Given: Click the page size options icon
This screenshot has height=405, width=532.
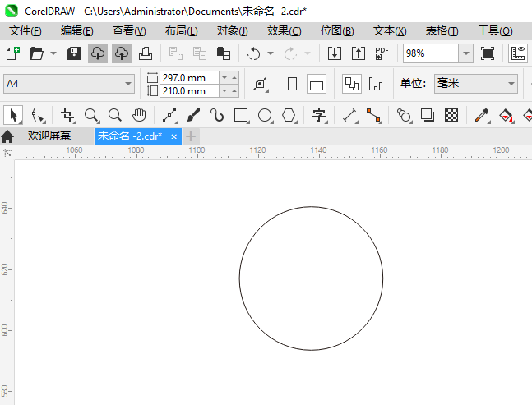Looking at the screenshot, I should [x=260, y=84].
